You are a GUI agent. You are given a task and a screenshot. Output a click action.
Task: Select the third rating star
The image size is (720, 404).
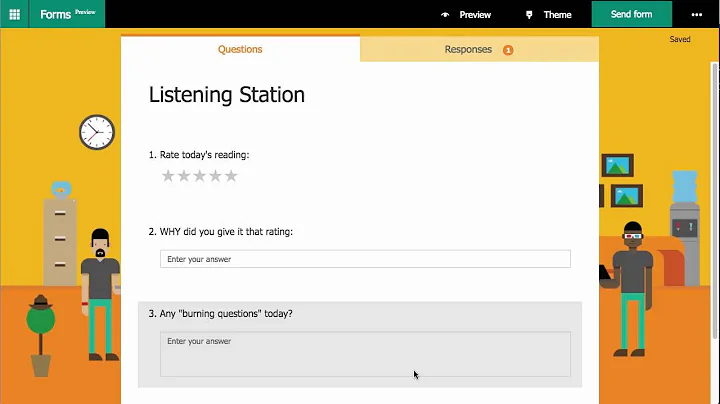[200, 176]
